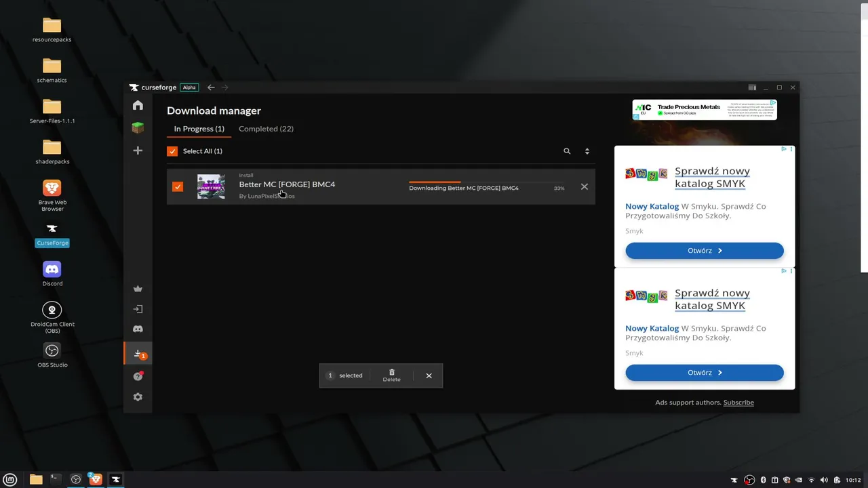This screenshot has width=868, height=488.
Task: Switch to the Completed (22) tab
Action: [x=266, y=129]
